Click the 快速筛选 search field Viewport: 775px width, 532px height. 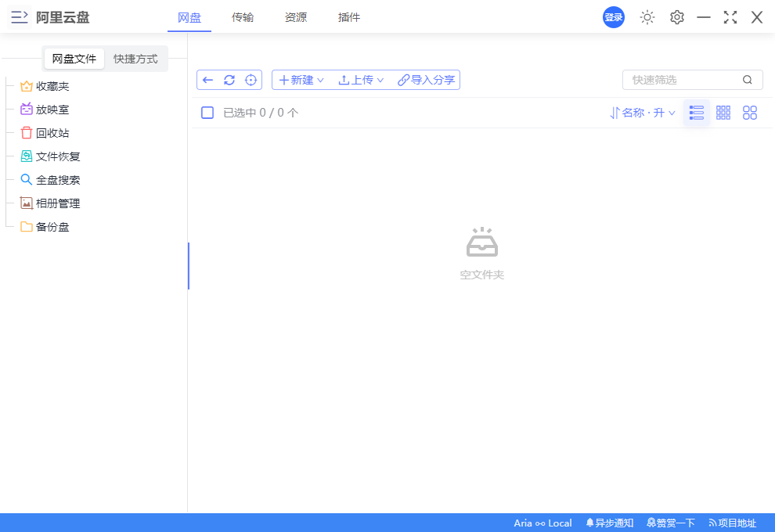click(685, 80)
